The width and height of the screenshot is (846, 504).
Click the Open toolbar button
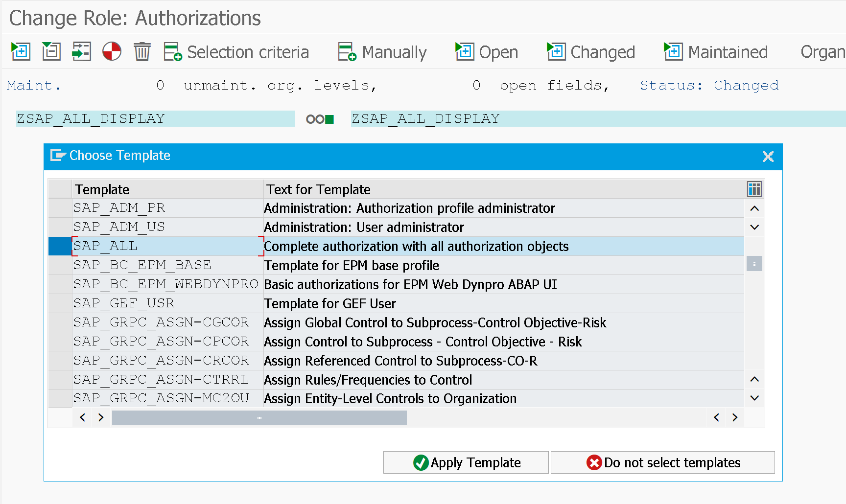pos(487,52)
